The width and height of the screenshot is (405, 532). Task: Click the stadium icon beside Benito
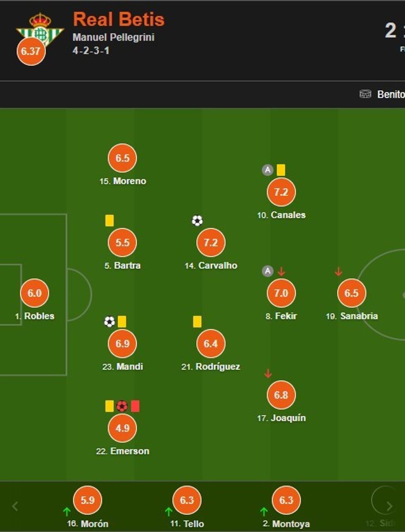[365, 94]
